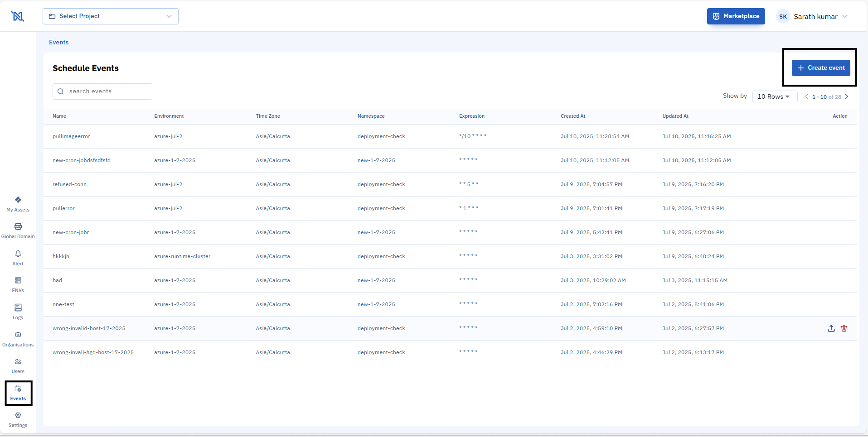Click the * 1 * * * expression
The height and width of the screenshot is (437, 868).
tap(469, 208)
